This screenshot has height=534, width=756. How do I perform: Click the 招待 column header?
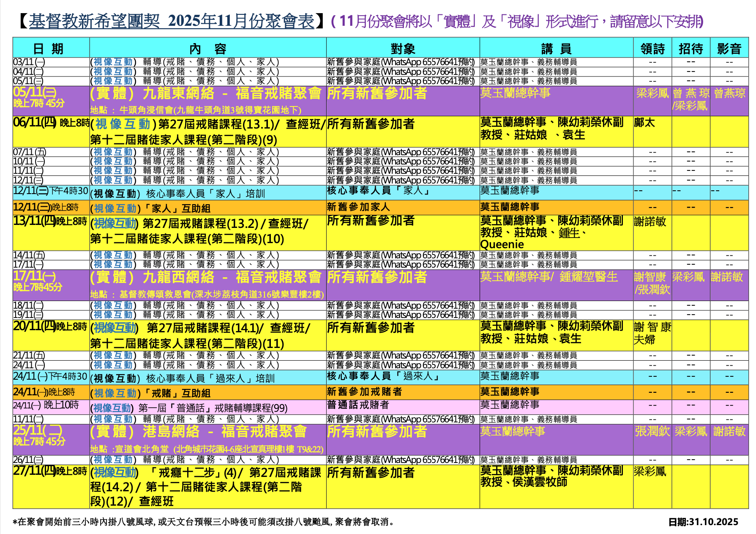coord(690,49)
